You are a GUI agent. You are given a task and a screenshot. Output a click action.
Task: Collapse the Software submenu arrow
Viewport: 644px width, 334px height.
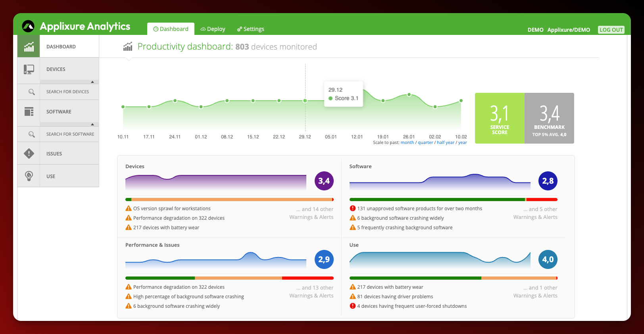click(92, 125)
